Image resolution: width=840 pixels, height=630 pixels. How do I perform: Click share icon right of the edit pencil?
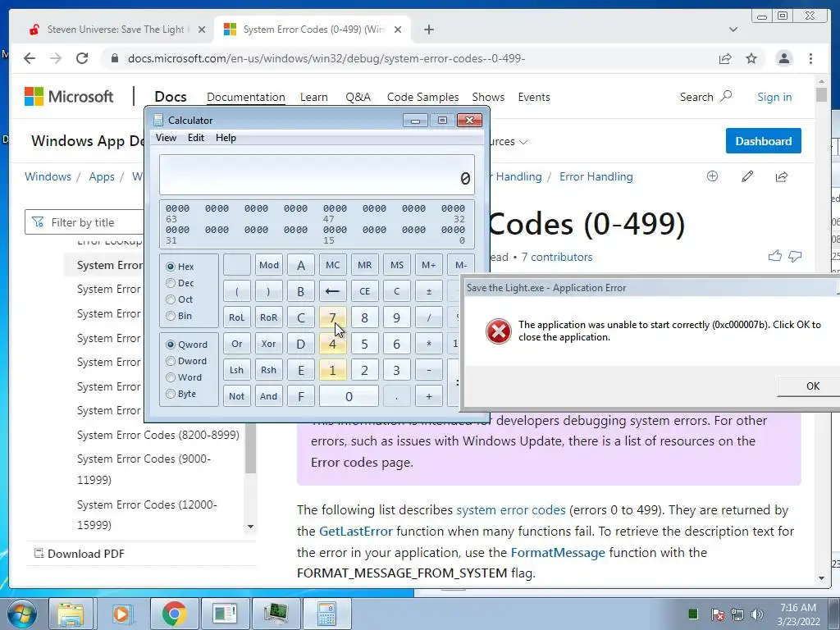(x=782, y=176)
